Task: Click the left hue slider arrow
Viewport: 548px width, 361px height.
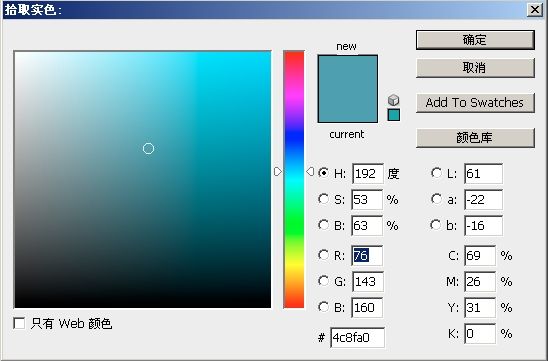Action: [278, 172]
